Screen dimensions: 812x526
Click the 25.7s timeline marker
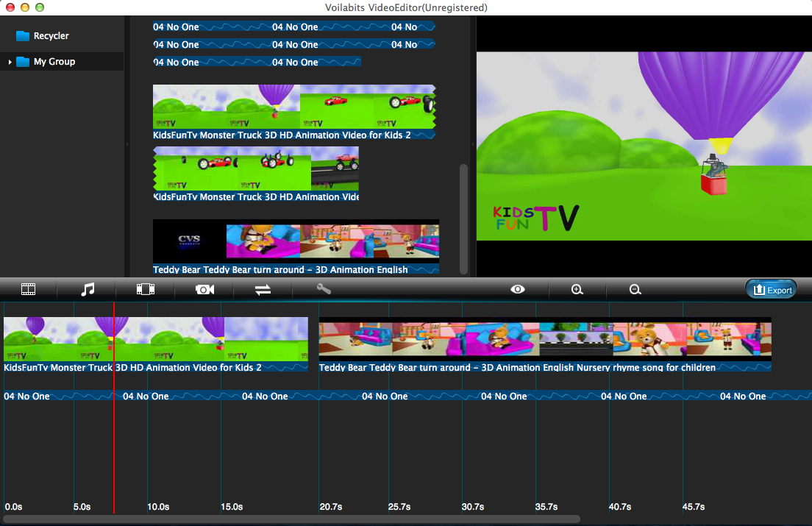click(399, 507)
